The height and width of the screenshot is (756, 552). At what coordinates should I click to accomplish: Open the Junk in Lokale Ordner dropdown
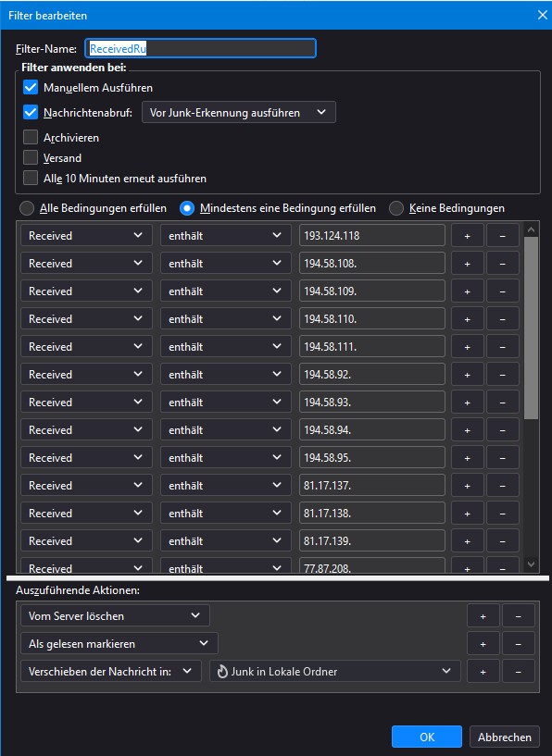(335, 671)
